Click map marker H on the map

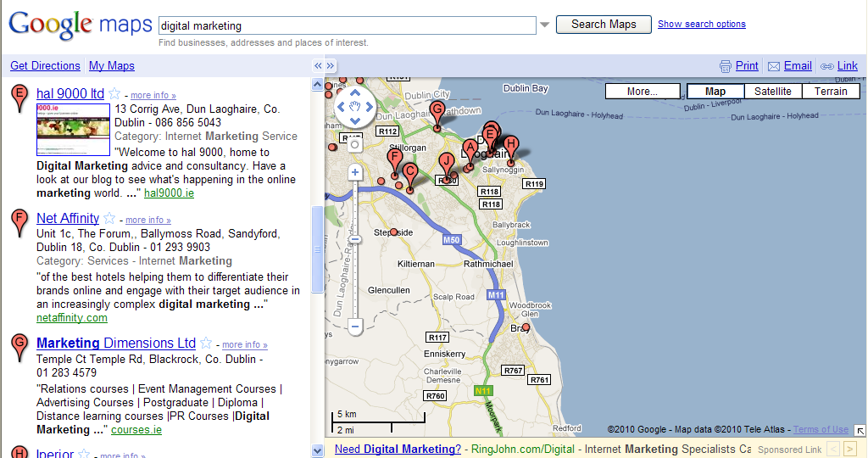coord(511,149)
